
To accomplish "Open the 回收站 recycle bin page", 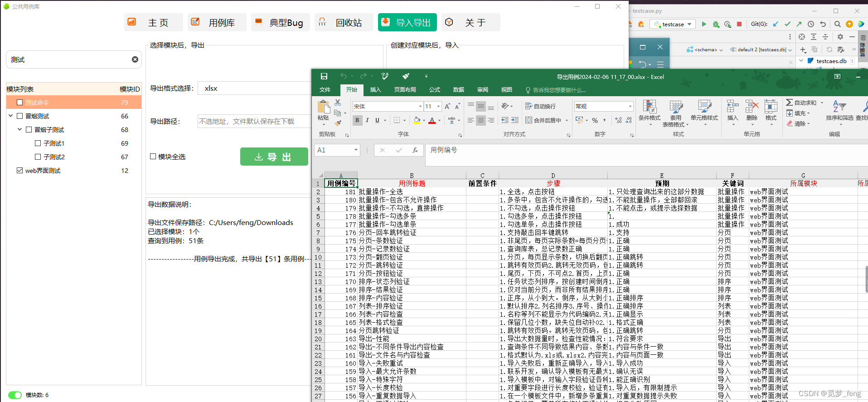I will coord(344,22).
